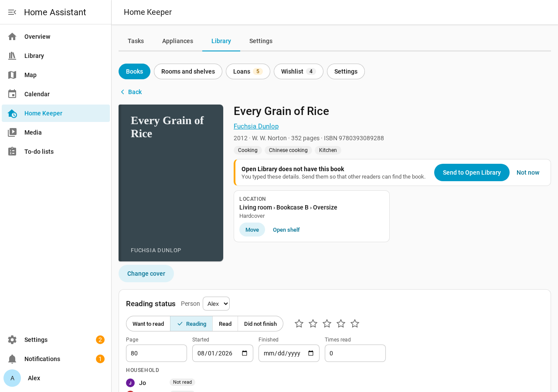Click the Notifications bell icon
Image resolution: width=558 pixels, height=392 pixels.
[12, 359]
